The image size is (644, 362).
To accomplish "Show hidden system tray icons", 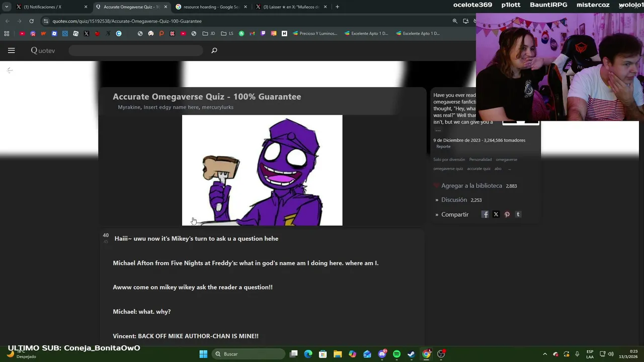I will [545, 354].
